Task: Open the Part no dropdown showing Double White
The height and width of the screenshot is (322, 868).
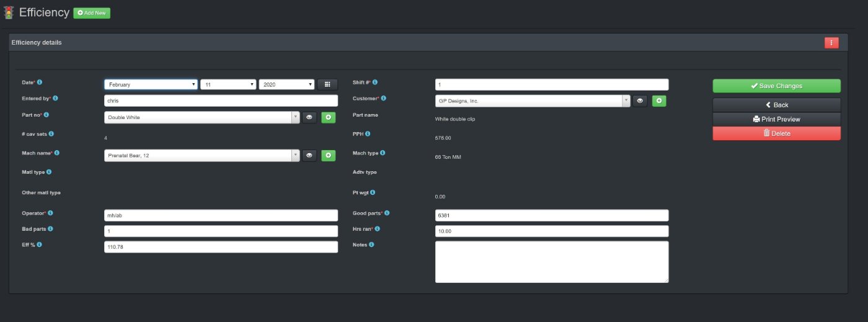Action: point(202,117)
